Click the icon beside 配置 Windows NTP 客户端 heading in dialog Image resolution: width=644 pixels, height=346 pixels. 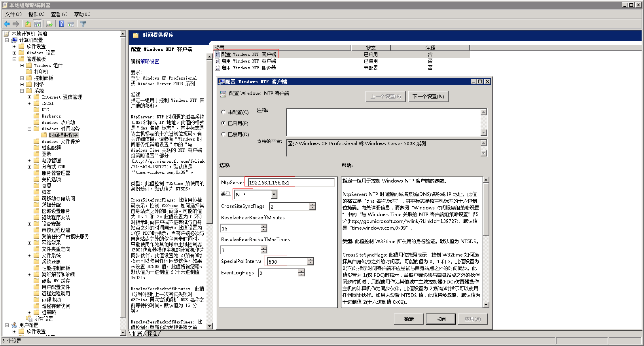click(223, 94)
